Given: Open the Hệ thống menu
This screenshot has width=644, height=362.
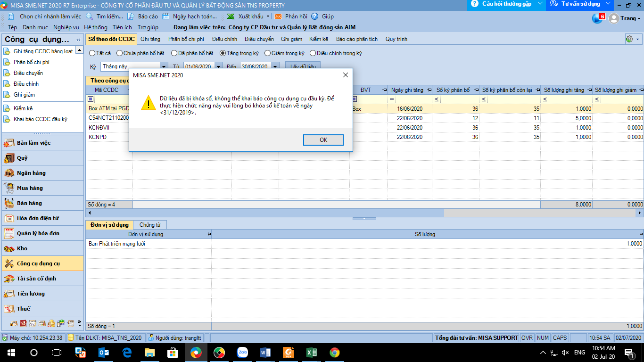Looking at the screenshot, I should point(96,27).
